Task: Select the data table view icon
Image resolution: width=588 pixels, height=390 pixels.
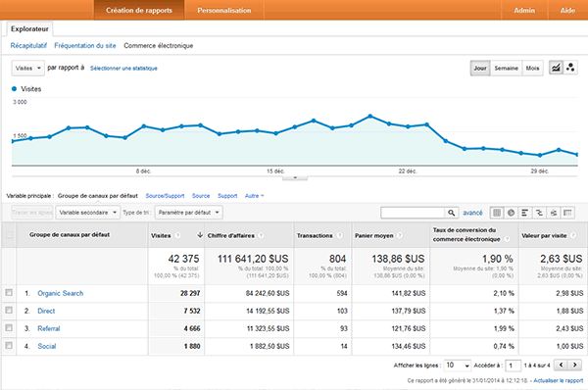Action: [497, 213]
